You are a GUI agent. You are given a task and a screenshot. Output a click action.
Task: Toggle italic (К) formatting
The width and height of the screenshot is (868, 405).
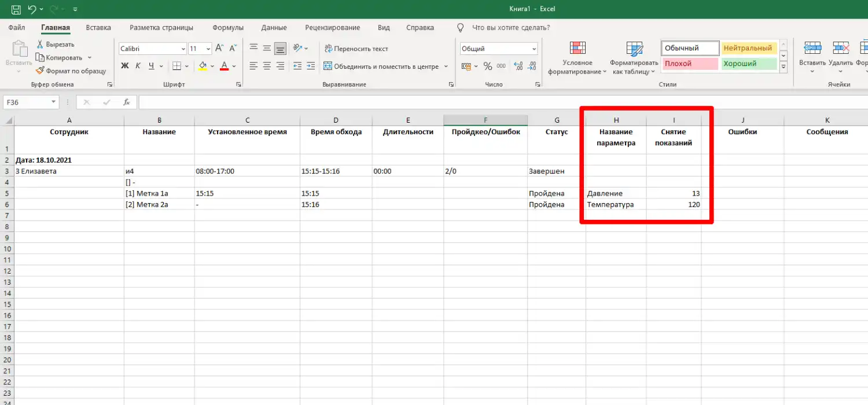pos(138,66)
